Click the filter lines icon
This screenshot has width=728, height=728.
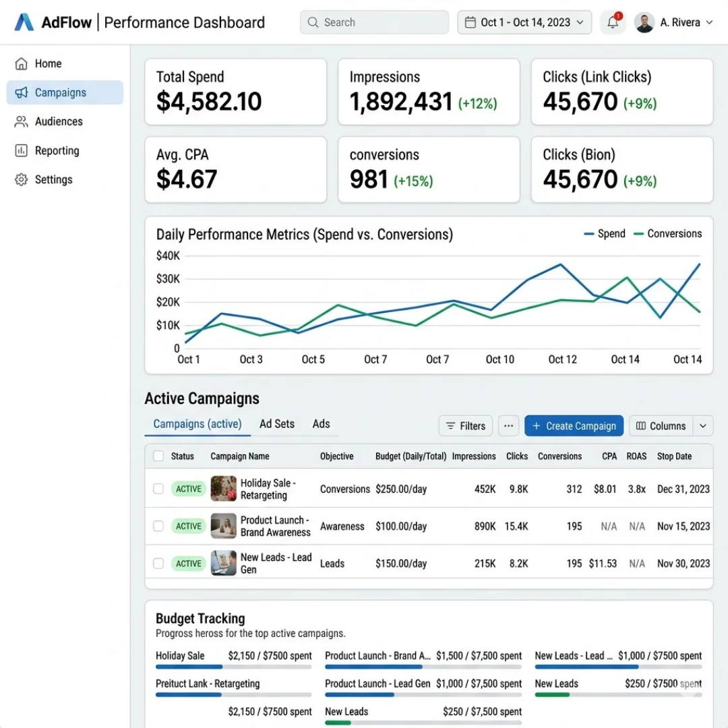tap(450, 426)
